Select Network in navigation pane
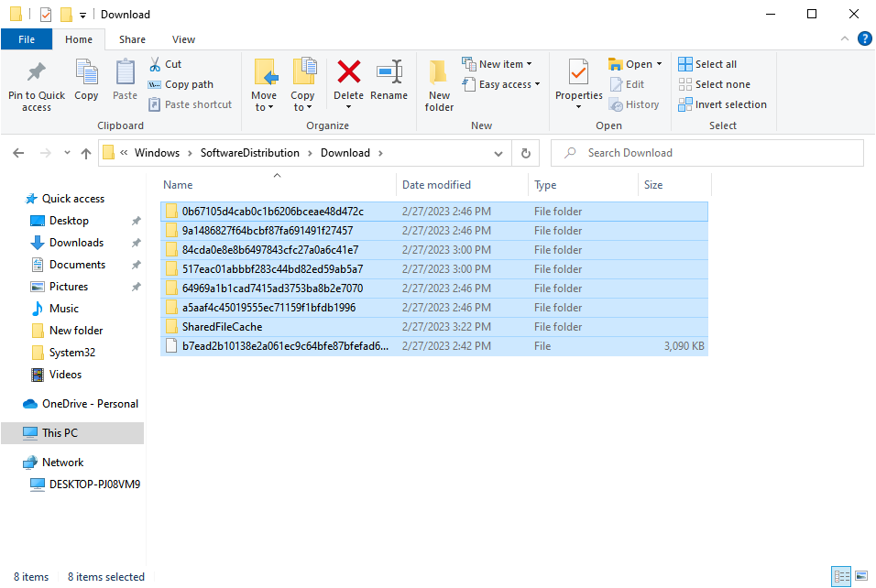The width and height of the screenshot is (876, 588). (x=62, y=463)
